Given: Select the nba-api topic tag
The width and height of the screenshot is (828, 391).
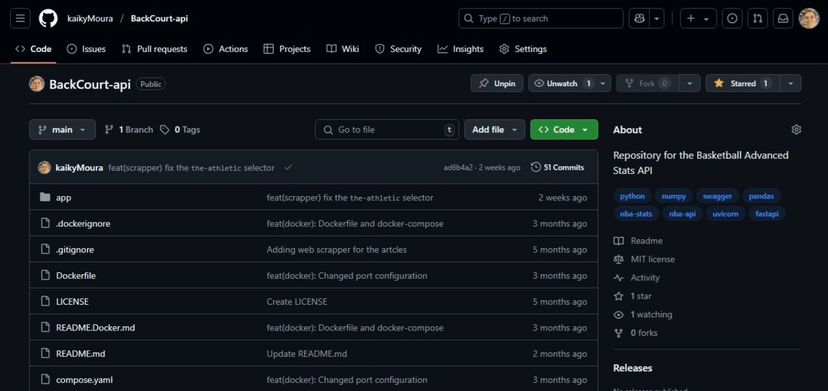Looking at the screenshot, I should click(682, 213).
